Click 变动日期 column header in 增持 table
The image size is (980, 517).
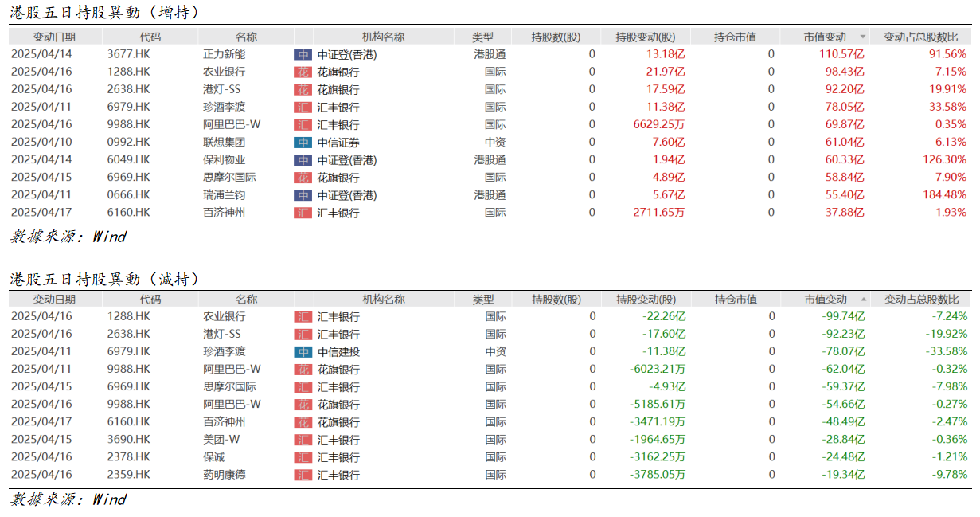coord(54,37)
